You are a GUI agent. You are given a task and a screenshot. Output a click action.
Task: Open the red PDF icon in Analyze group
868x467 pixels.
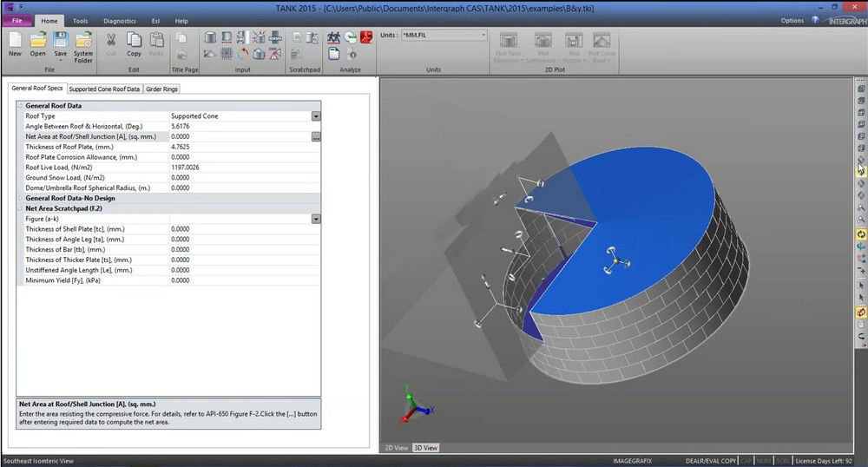[x=366, y=37]
